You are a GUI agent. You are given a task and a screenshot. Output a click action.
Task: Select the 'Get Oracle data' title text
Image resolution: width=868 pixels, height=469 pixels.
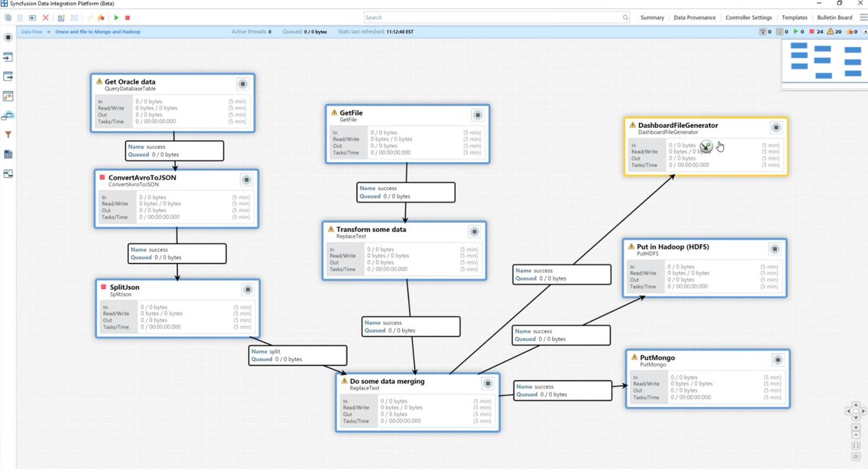point(130,82)
